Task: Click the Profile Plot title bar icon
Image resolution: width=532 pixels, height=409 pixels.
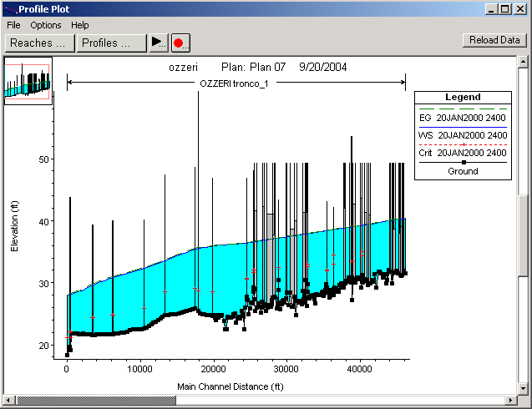Action: tap(11, 9)
